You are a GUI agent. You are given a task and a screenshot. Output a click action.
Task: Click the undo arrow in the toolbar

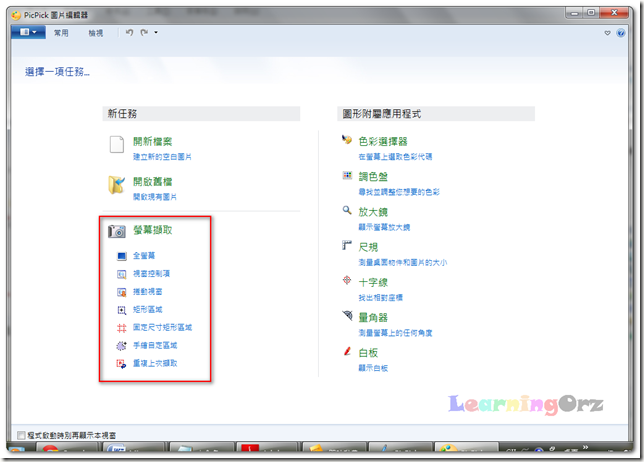[129, 32]
